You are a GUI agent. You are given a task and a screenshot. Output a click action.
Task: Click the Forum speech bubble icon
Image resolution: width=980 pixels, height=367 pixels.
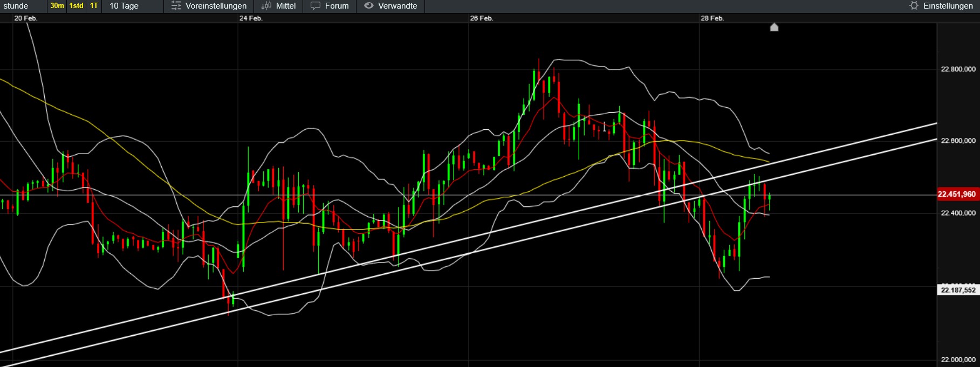(x=316, y=6)
